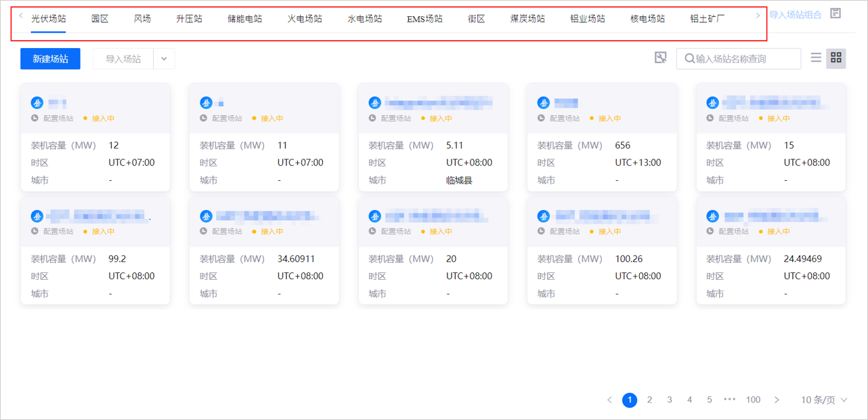Click station icon on 临城县 card
Image resolution: width=868 pixels, height=420 pixels.
point(374,103)
